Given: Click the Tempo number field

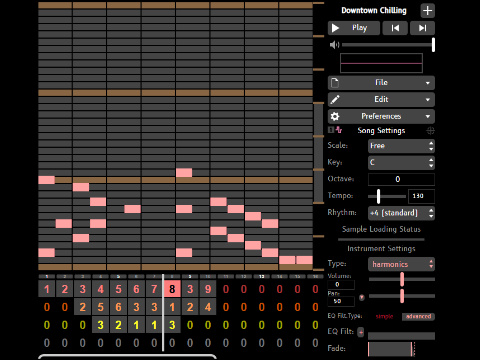Looking at the screenshot, I should 421,196.
